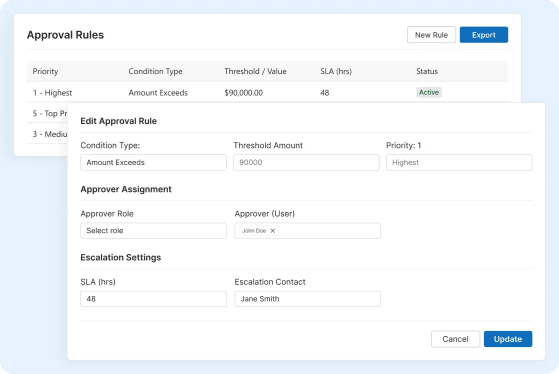Screen dimensions: 559x374
Task: Open the Condition Type dropdown
Action: coord(153,162)
